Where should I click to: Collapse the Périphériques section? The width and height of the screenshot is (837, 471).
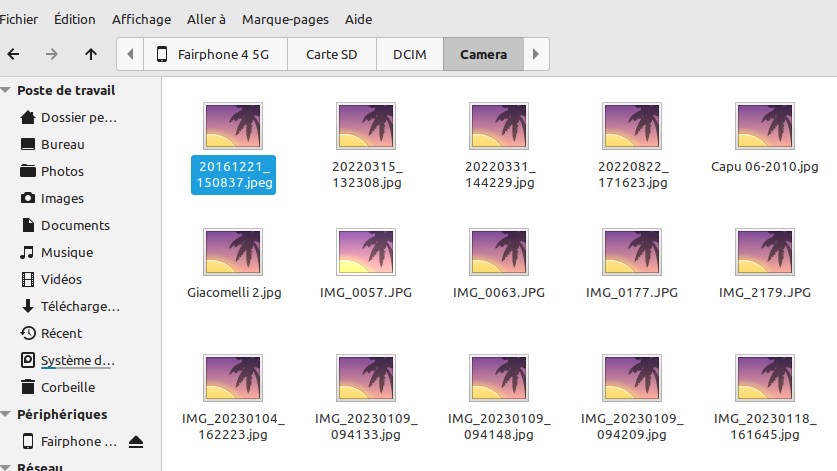pos(6,414)
